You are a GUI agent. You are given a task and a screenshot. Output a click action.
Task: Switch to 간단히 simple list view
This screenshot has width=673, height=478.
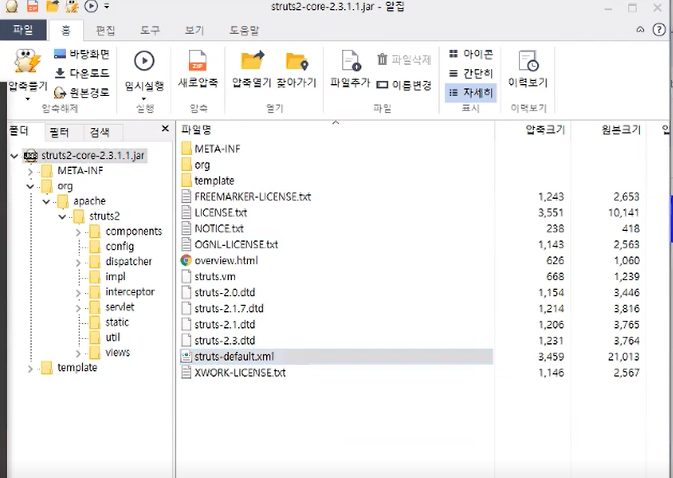pyautogui.click(x=471, y=73)
